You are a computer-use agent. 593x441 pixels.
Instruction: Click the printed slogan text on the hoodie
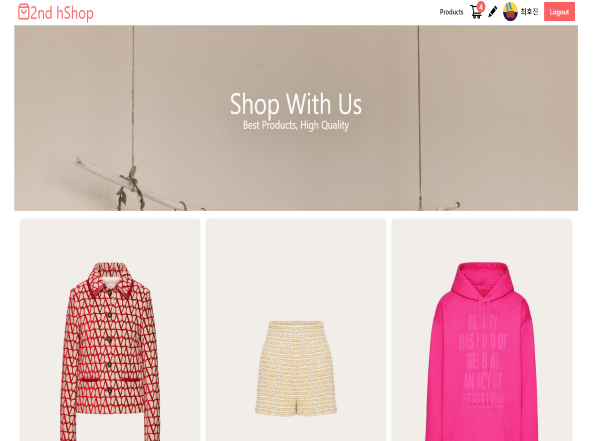coord(482,361)
